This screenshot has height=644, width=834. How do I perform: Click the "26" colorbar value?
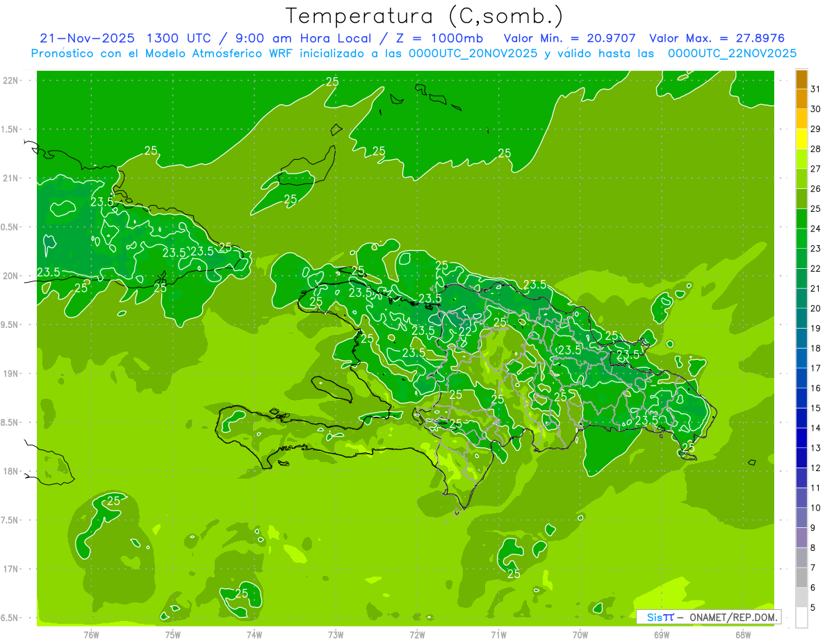[816, 189]
